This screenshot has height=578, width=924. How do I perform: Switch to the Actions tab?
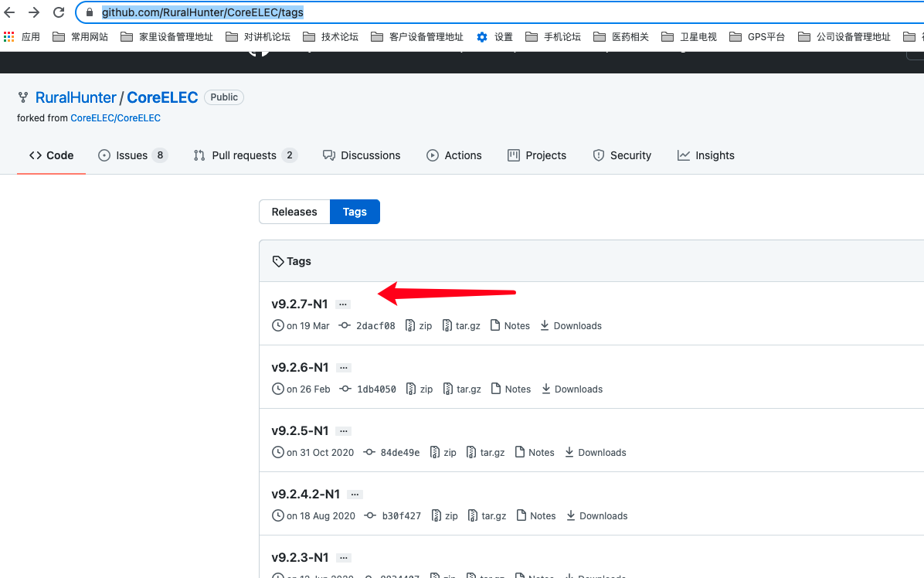[x=454, y=155]
